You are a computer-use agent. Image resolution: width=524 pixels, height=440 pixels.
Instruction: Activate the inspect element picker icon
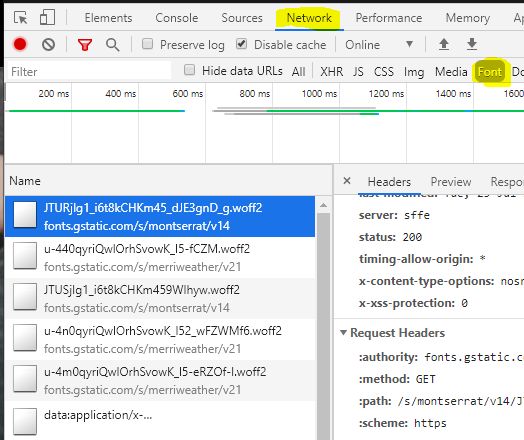tap(20, 17)
